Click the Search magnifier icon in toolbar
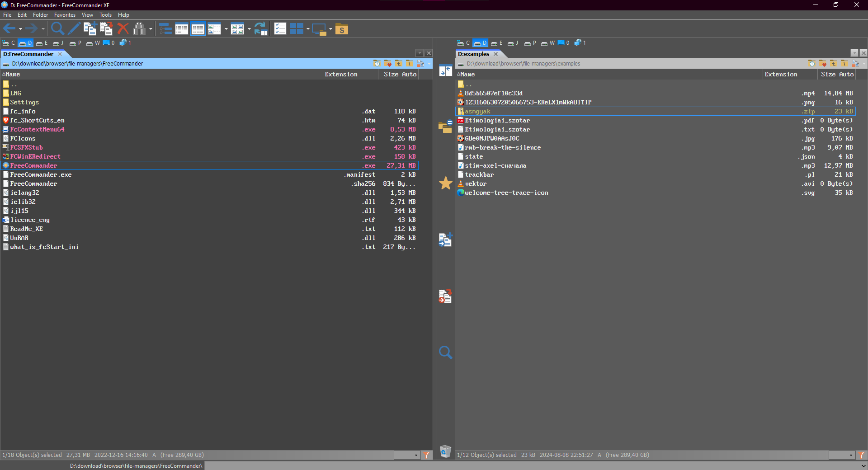868x470 pixels. click(57, 29)
